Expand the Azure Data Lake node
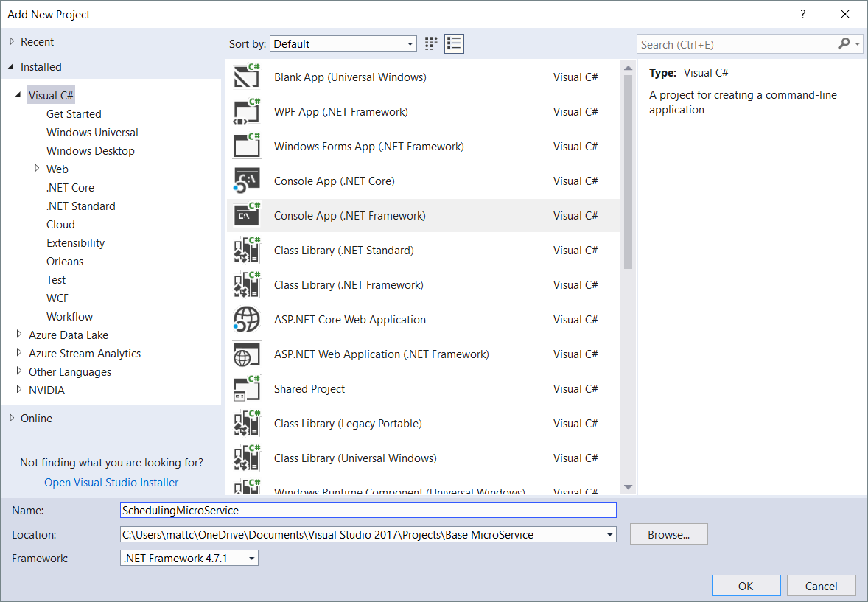This screenshot has width=868, height=602. (x=19, y=334)
